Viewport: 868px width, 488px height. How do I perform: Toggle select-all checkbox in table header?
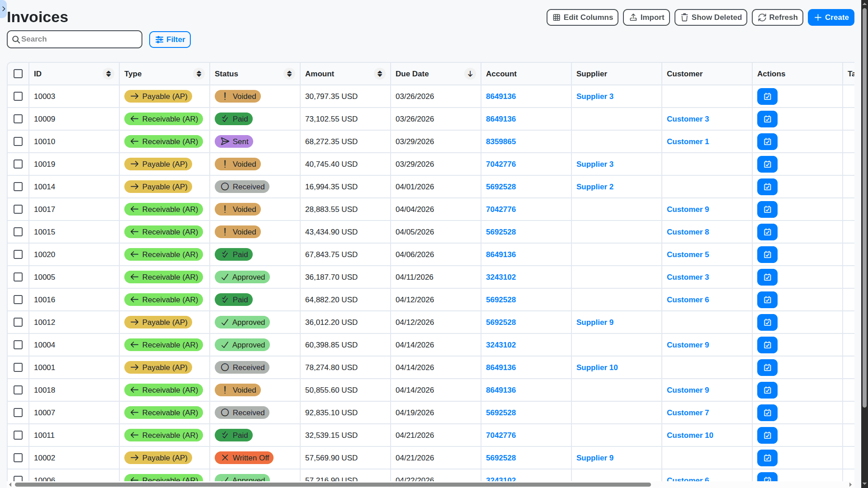(x=18, y=74)
